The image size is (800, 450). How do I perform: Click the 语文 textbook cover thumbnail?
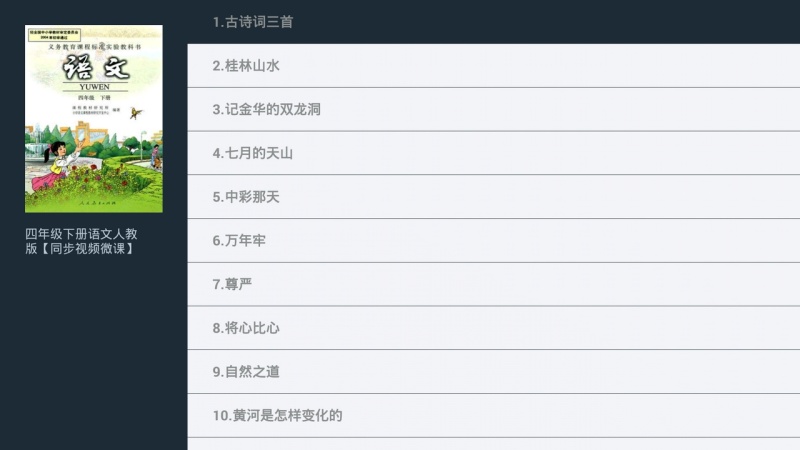(x=94, y=119)
